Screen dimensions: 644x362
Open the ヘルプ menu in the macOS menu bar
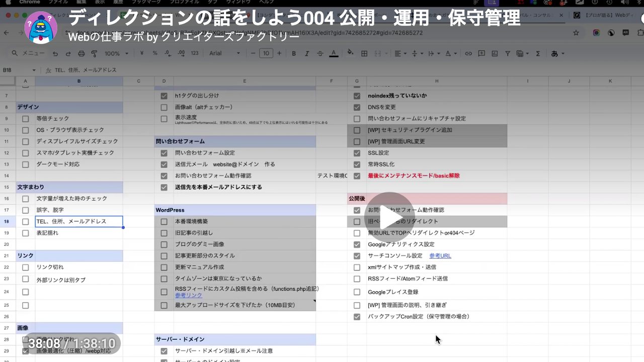tap(266, 2)
